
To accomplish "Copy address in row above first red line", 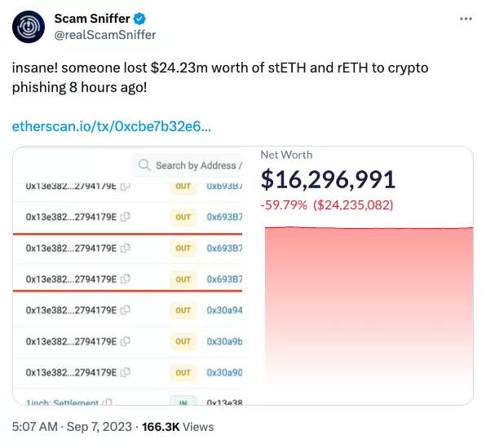I will click(126, 217).
